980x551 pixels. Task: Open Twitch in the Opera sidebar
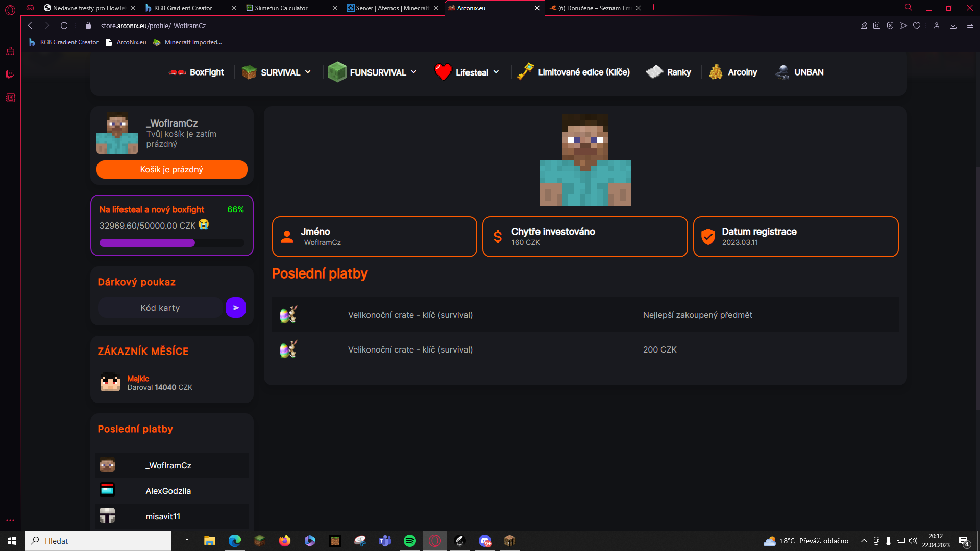click(x=10, y=74)
